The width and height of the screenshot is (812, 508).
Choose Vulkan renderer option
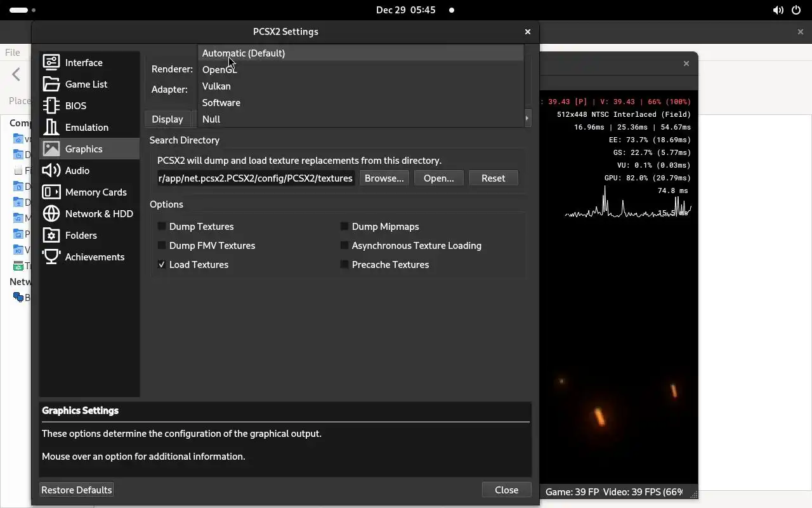tap(361, 86)
